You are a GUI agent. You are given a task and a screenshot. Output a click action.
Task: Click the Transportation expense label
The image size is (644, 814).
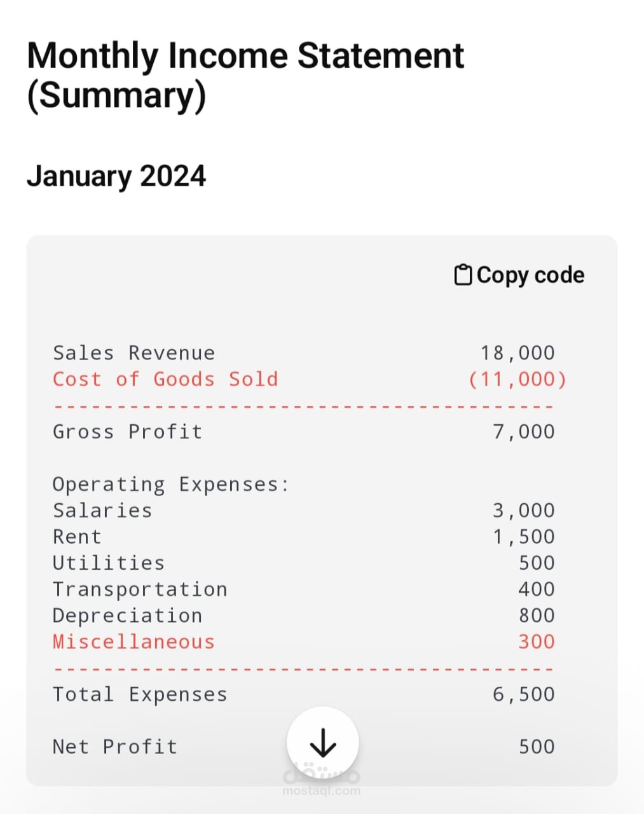[x=140, y=590]
